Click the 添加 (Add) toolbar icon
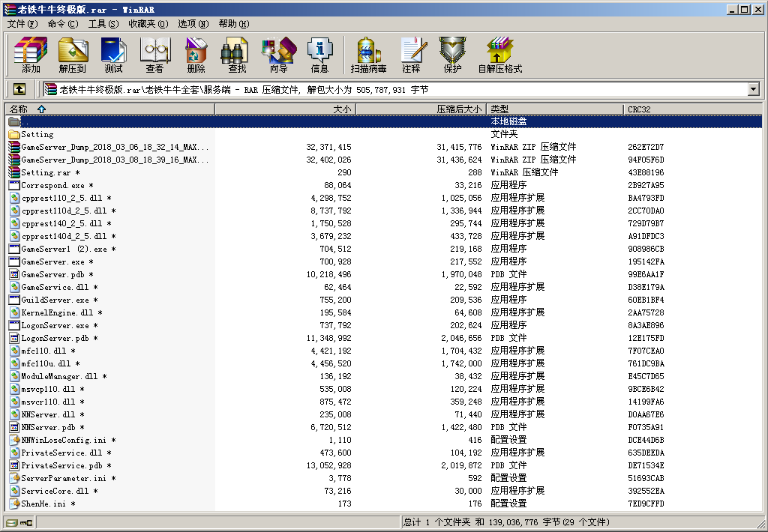Viewport: 768px width, 532px height. [31, 55]
